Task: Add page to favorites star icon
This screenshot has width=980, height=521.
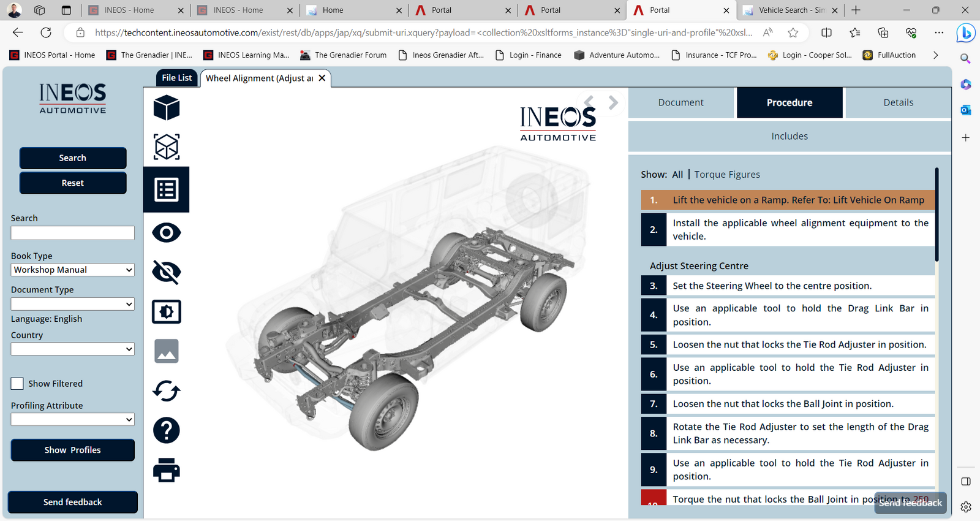Action: 793,32
